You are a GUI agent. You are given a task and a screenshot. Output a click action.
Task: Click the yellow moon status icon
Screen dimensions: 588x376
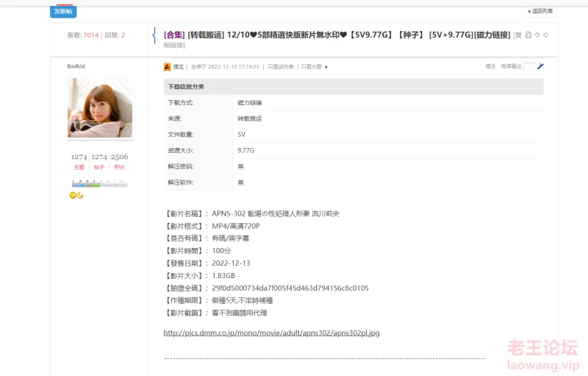coord(80,195)
